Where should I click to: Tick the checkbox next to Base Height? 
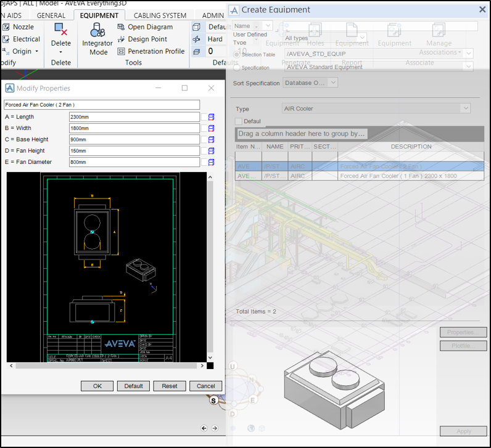coord(204,139)
